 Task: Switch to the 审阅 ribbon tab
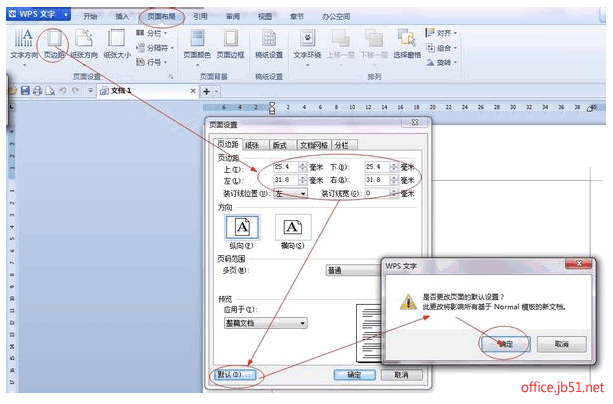pos(233,16)
